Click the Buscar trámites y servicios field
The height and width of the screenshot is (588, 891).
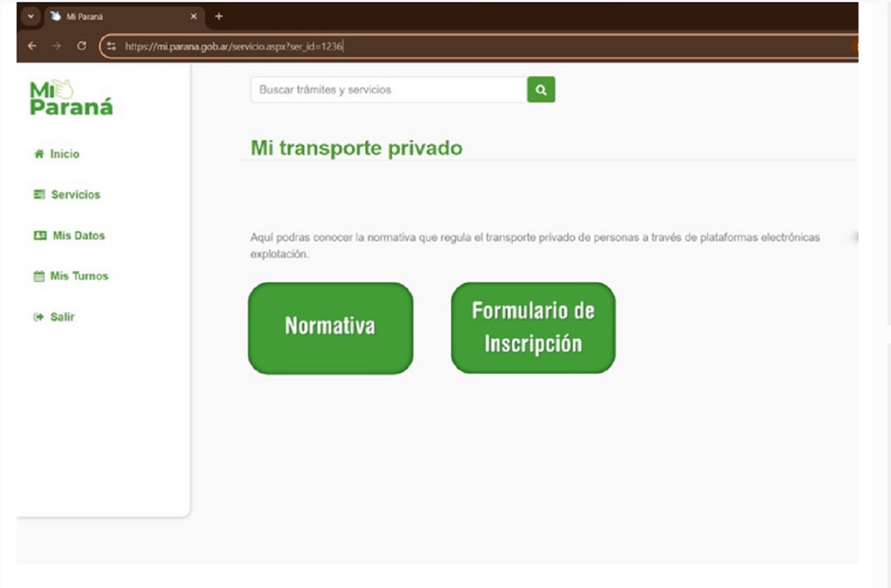(389, 90)
